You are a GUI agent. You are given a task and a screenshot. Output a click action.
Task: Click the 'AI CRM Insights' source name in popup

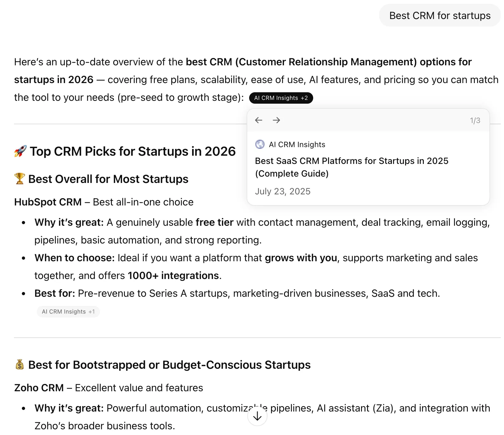297,145
